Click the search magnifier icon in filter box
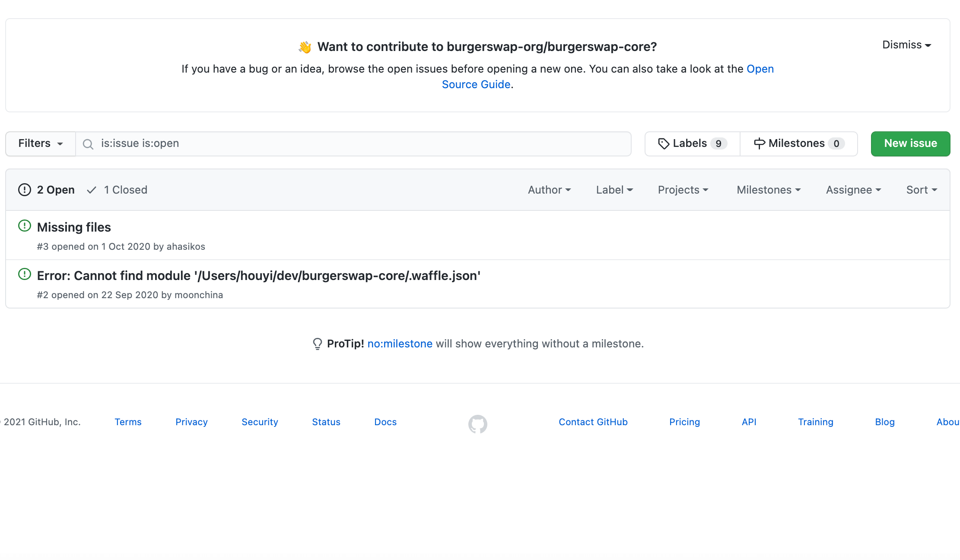Viewport: 960px width, 560px height. tap(88, 144)
